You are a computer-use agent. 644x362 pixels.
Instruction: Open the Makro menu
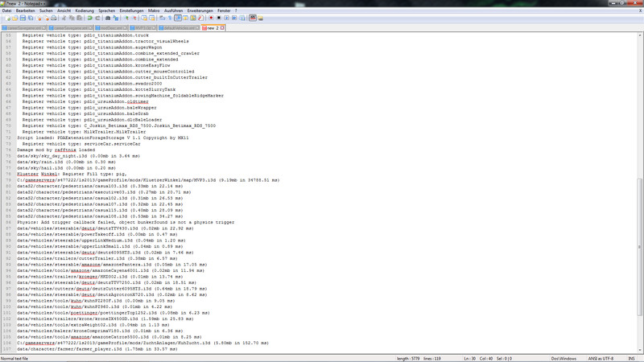pyautogui.click(x=154, y=10)
